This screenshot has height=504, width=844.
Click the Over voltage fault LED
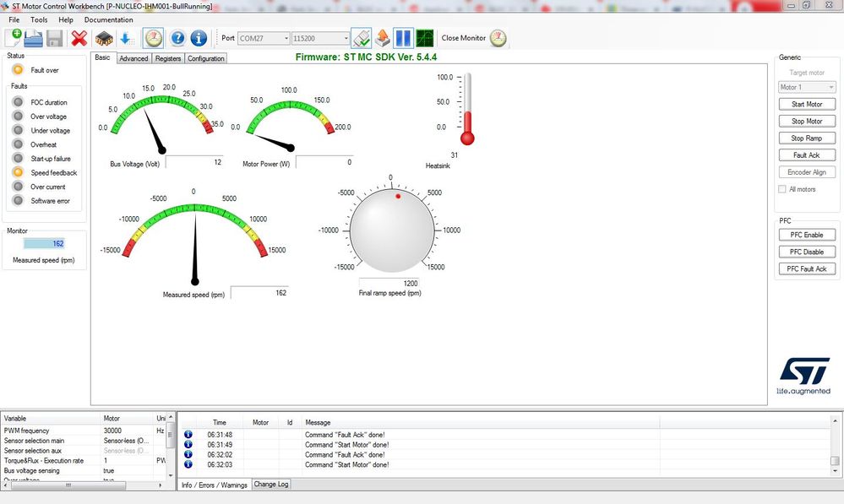tap(18, 116)
